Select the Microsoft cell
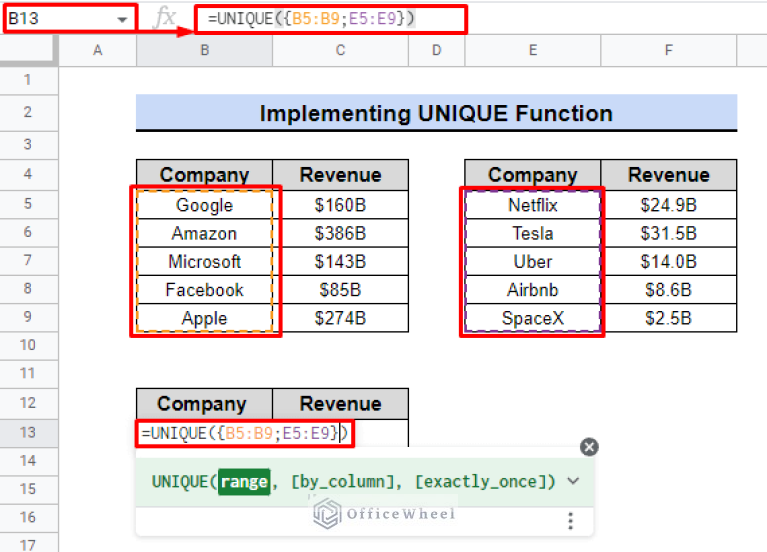 click(x=204, y=261)
